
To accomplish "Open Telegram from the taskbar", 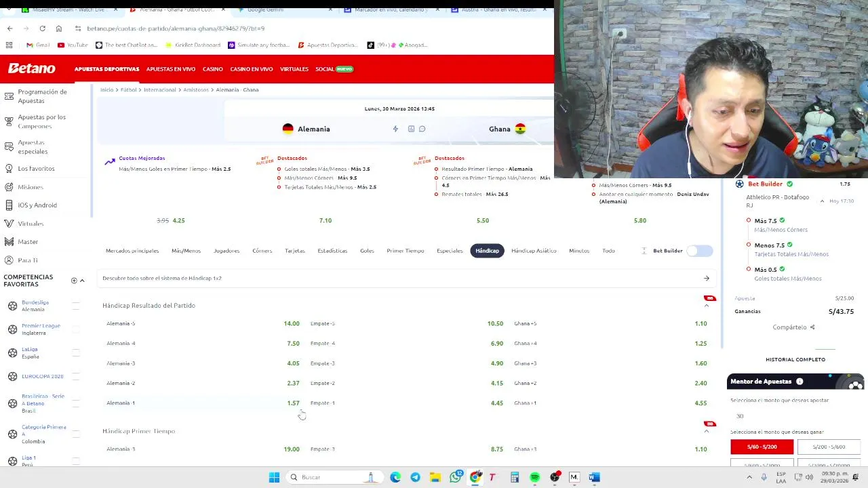I will [415, 477].
